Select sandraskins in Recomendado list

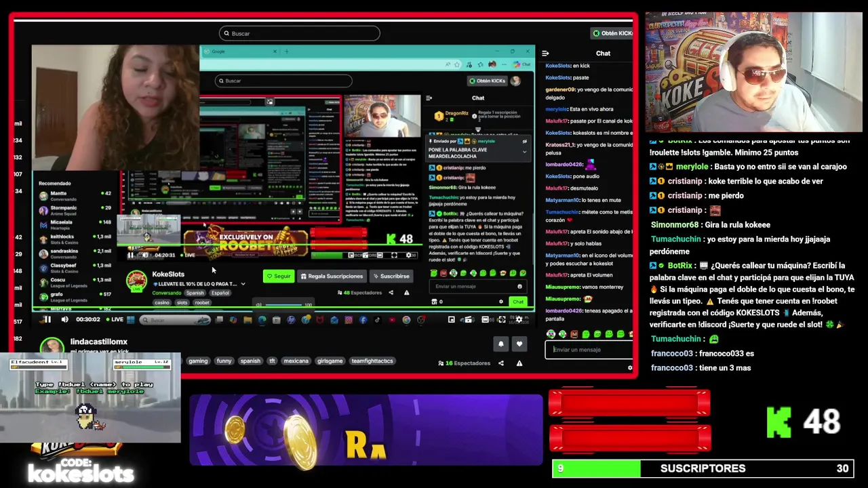coord(74,253)
